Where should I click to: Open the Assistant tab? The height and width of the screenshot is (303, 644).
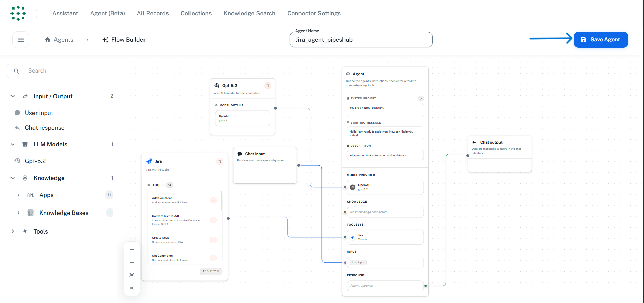pyautogui.click(x=65, y=13)
